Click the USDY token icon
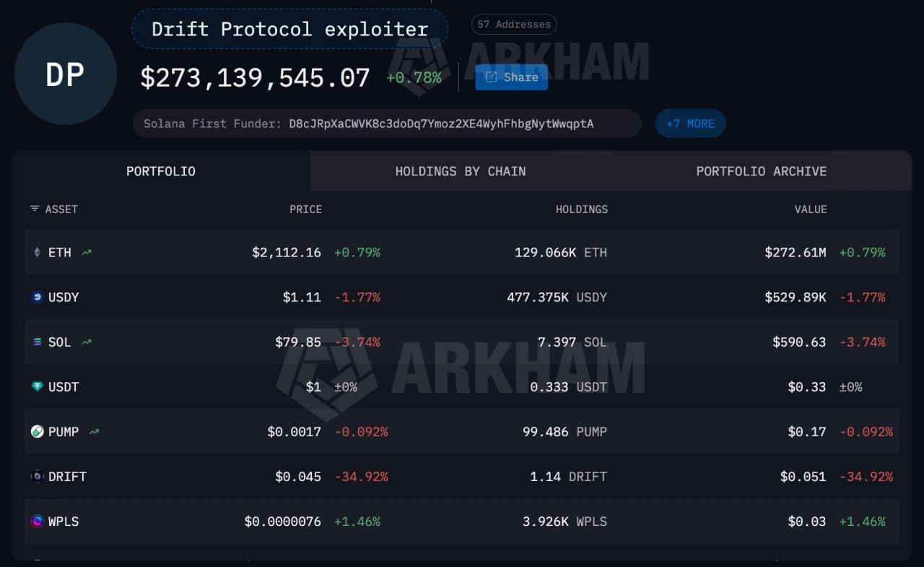The height and width of the screenshot is (567, 924). [x=38, y=297]
